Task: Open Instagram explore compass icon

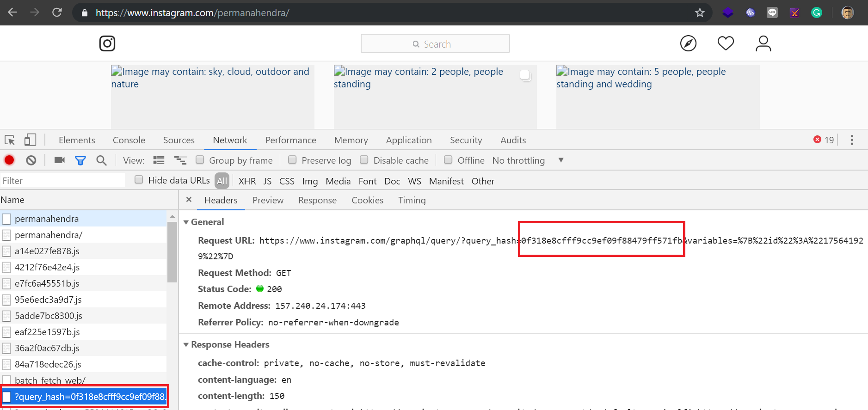Action: click(688, 43)
